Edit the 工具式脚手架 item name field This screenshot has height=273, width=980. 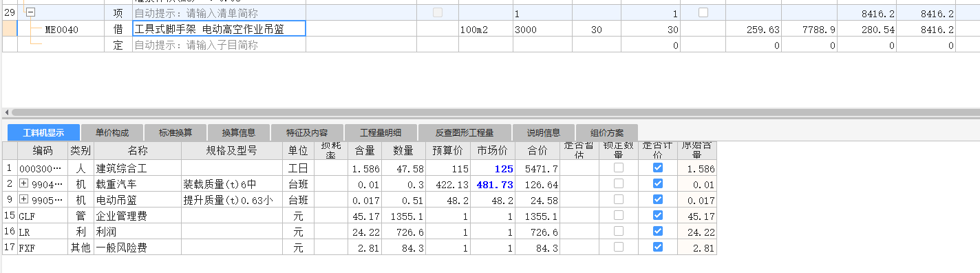(x=219, y=29)
